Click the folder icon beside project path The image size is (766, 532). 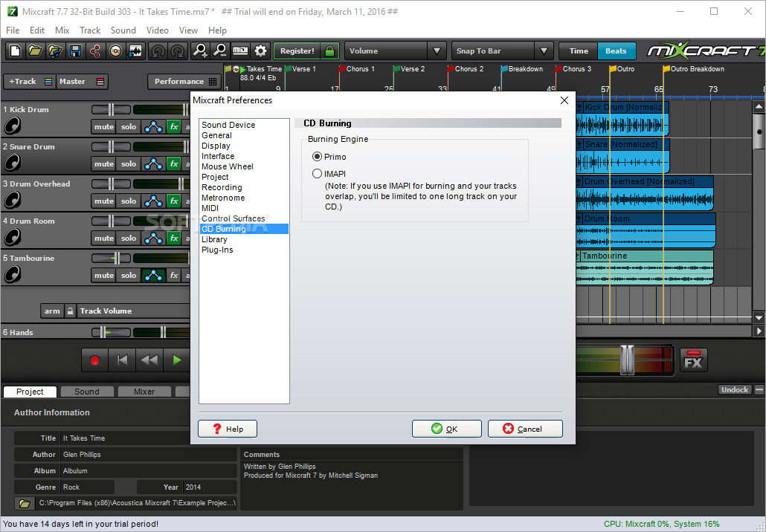point(25,503)
